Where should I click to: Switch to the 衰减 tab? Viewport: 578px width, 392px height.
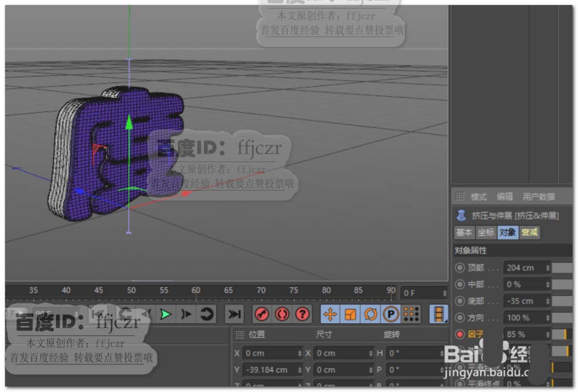(529, 232)
